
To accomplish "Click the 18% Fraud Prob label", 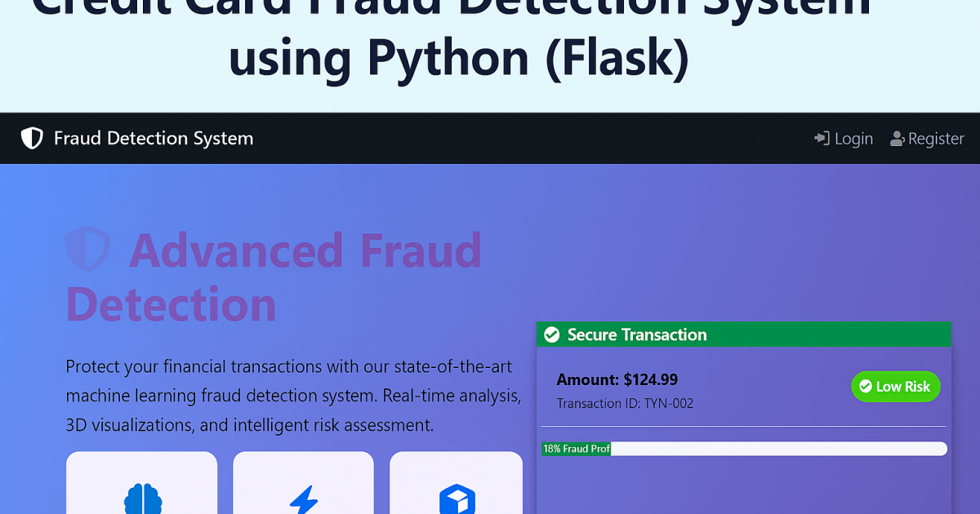I will pos(576,448).
